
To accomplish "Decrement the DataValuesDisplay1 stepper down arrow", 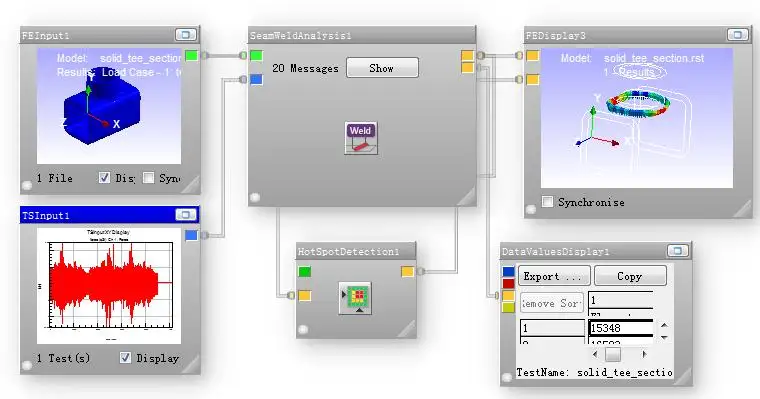I will 665,337.
